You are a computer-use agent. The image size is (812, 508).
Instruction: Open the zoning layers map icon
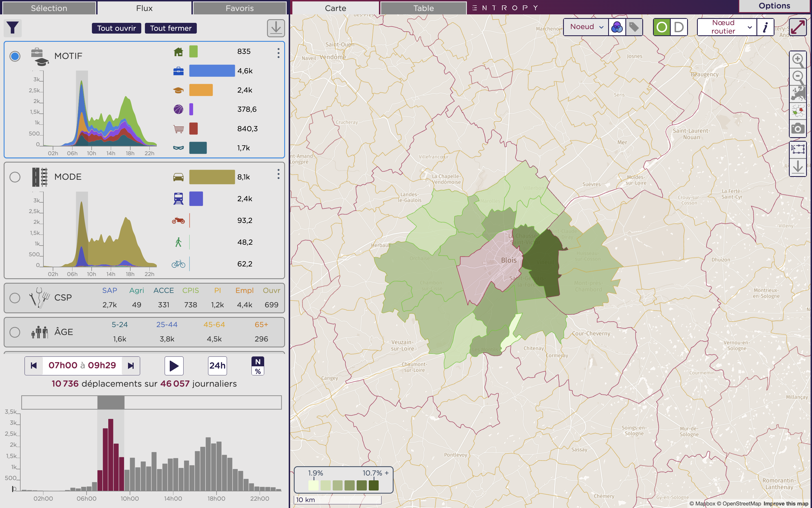(798, 111)
